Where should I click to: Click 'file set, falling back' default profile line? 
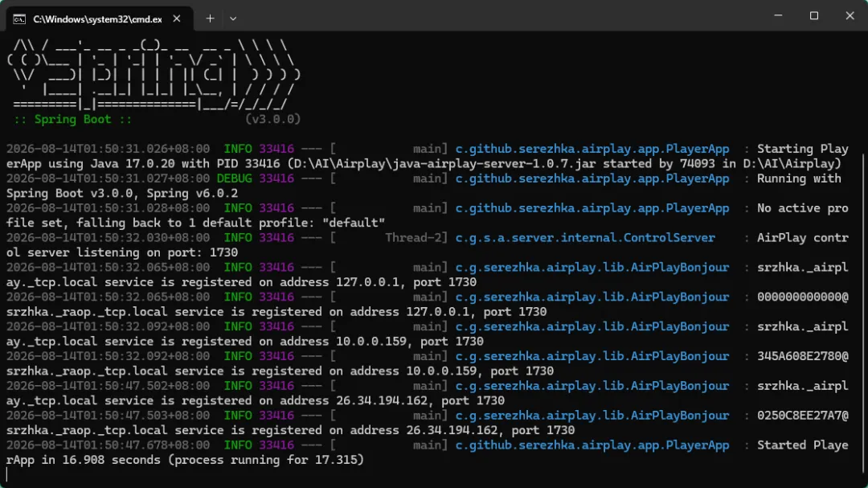195,223
